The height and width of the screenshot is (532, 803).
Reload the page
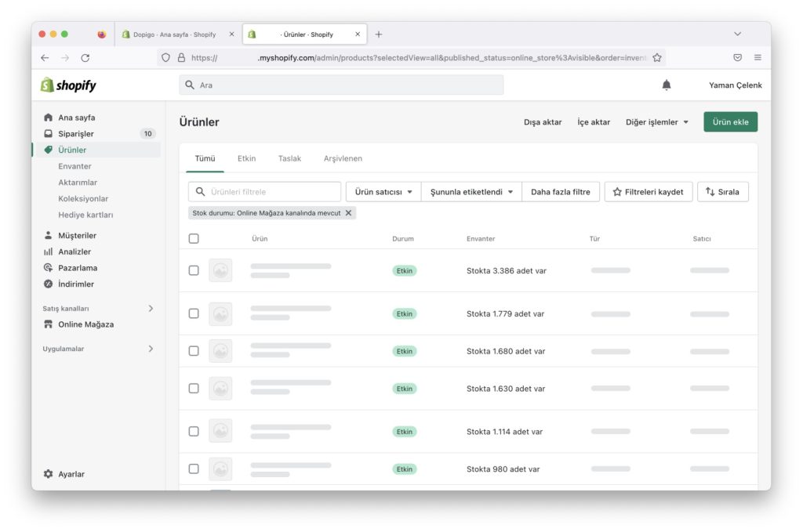click(85, 58)
